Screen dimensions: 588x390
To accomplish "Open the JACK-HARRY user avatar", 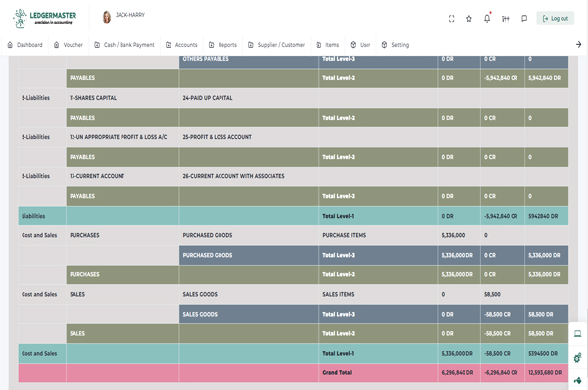I will click(107, 17).
